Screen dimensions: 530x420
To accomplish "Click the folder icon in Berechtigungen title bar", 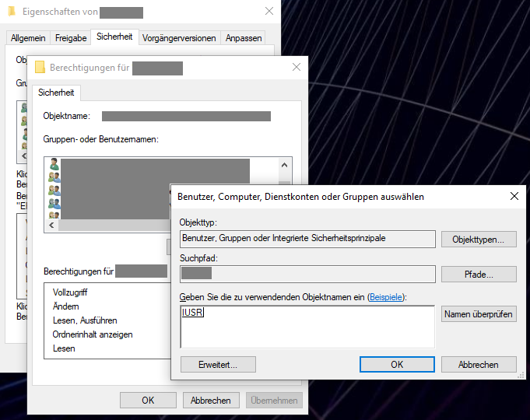I will pyautogui.click(x=40, y=67).
